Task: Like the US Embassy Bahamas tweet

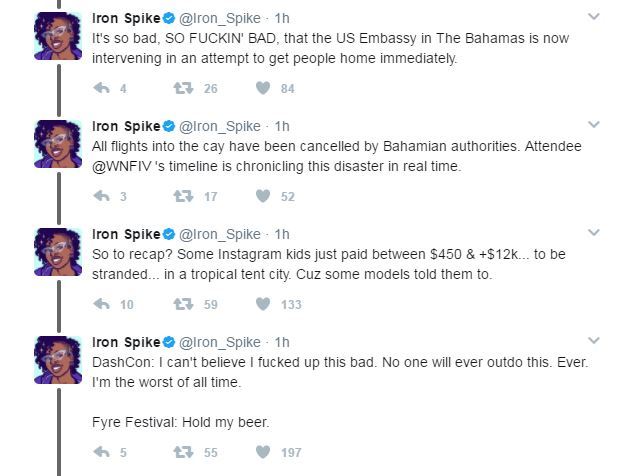Action: [263, 89]
